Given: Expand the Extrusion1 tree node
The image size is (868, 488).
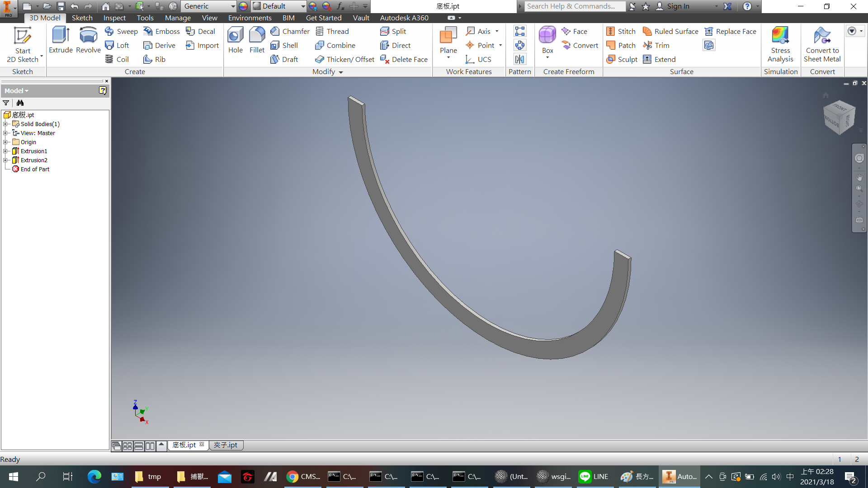Looking at the screenshot, I should 5,151.
